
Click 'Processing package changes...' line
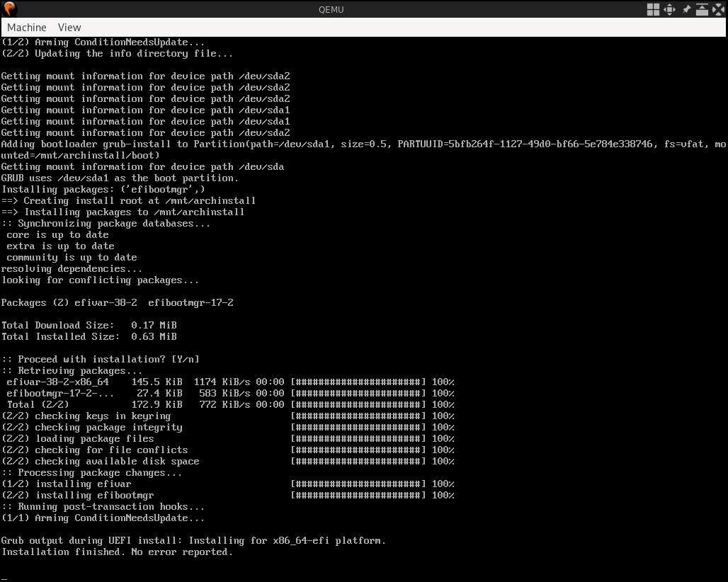92,473
